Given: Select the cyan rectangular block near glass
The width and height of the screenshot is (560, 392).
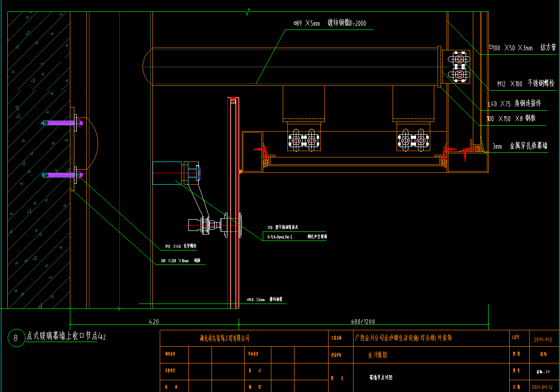Looking at the screenshot, I should click(x=167, y=173).
